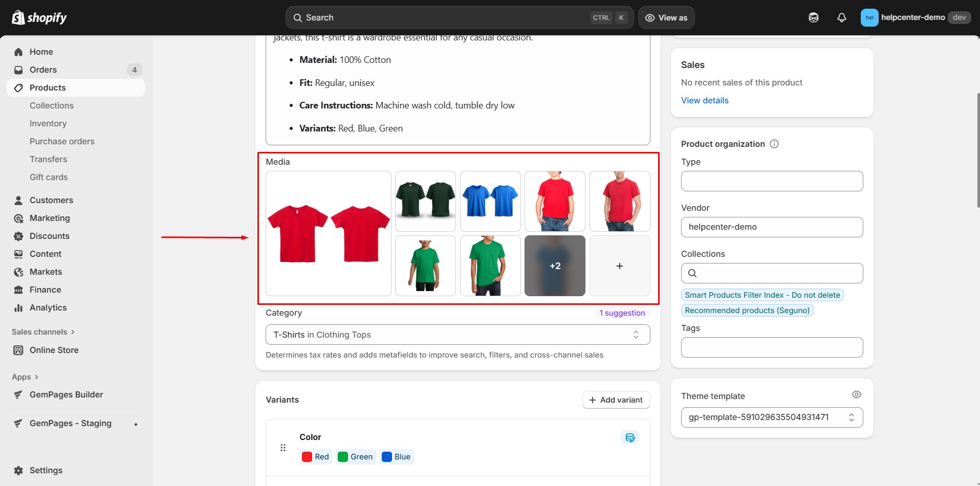Open the Category dropdown
Viewport: 980px width, 486px height.
point(458,335)
